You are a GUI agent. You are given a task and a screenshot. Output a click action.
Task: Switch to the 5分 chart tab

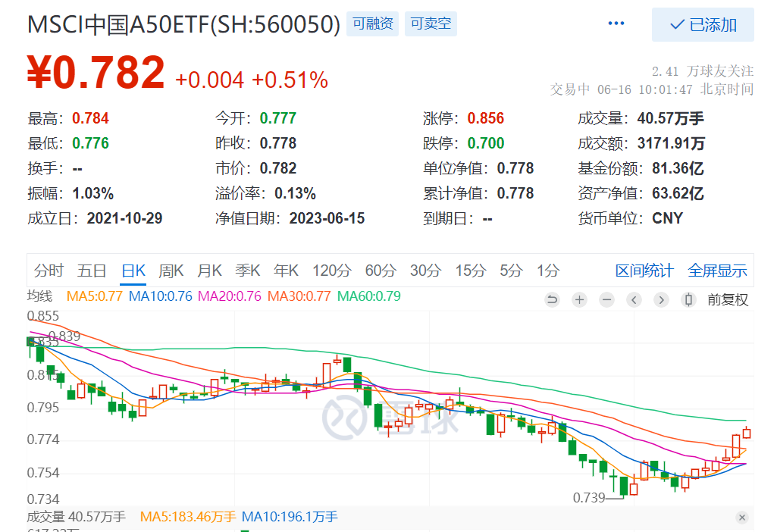(511, 271)
